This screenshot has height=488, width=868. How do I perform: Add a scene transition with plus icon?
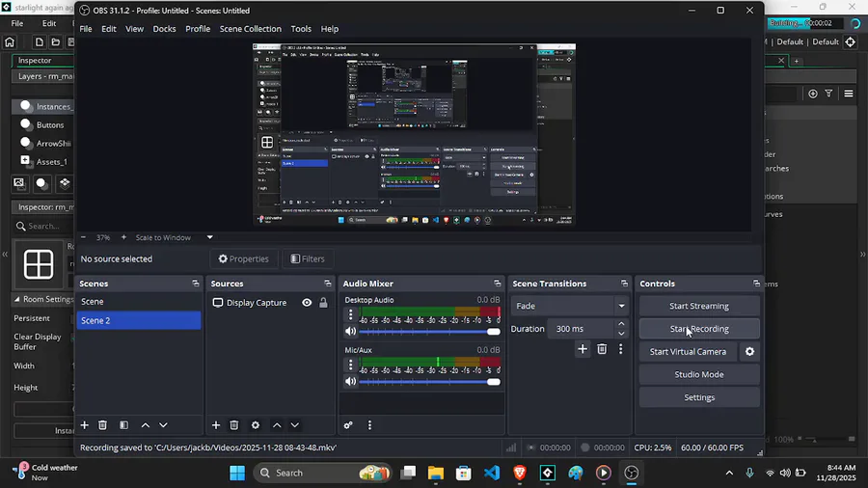click(x=583, y=349)
